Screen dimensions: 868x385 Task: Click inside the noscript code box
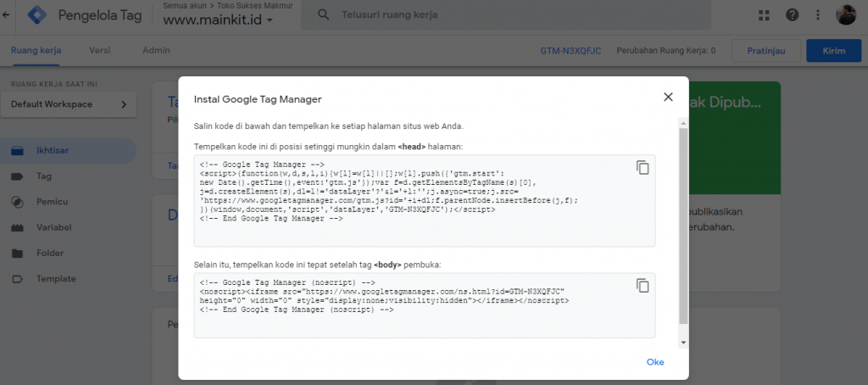pos(425,305)
